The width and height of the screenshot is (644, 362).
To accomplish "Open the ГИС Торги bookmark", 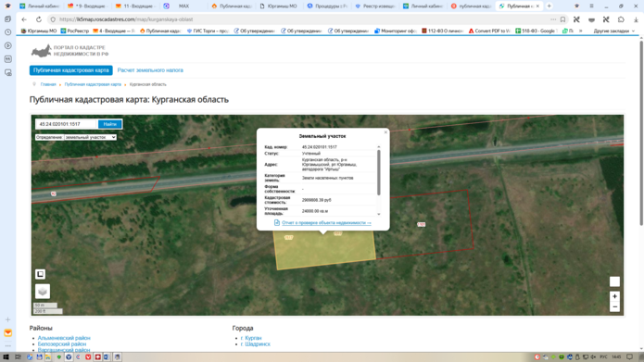I will (x=208, y=31).
